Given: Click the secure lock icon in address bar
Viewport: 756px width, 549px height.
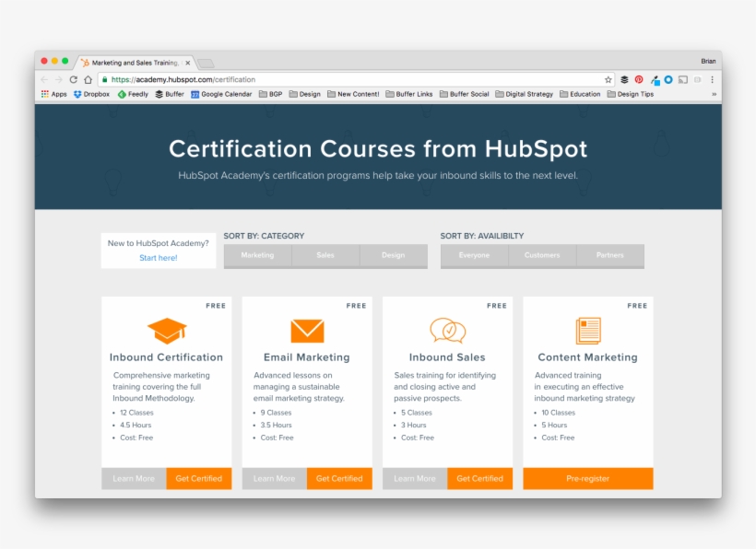Looking at the screenshot, I should pyautogui.click(x=104, y=79).
